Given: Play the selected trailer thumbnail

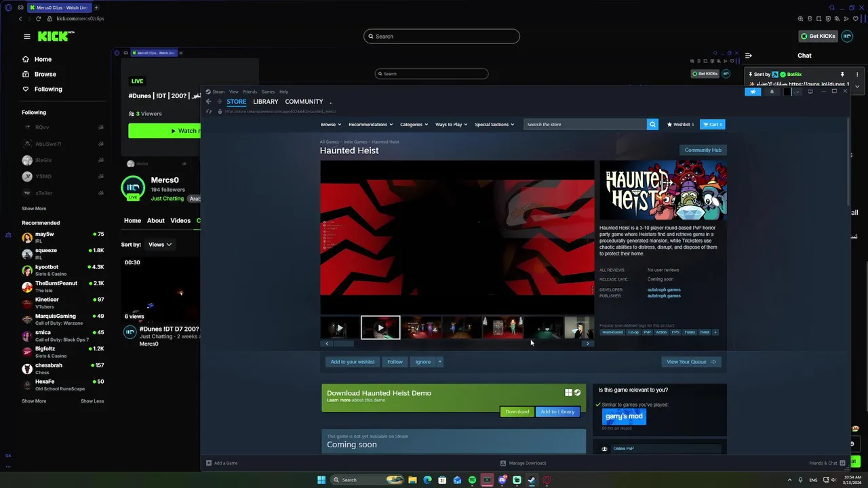Looking at the screenshot, I should [x=380, y=327].
